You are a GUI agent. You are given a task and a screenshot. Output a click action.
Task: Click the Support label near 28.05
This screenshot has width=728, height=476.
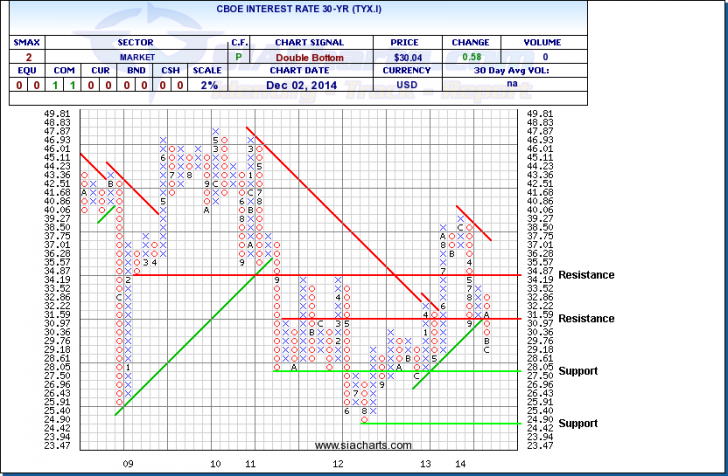pos(578,371)
